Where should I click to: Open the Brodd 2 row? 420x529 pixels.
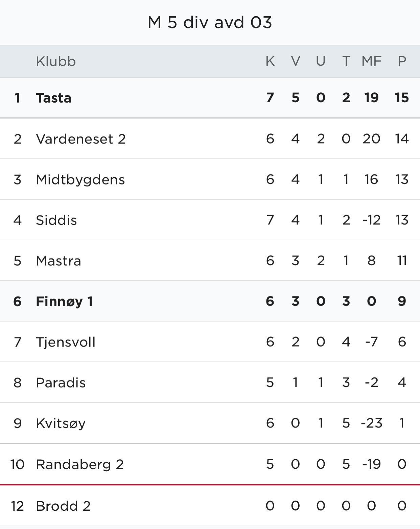point(63,506)
